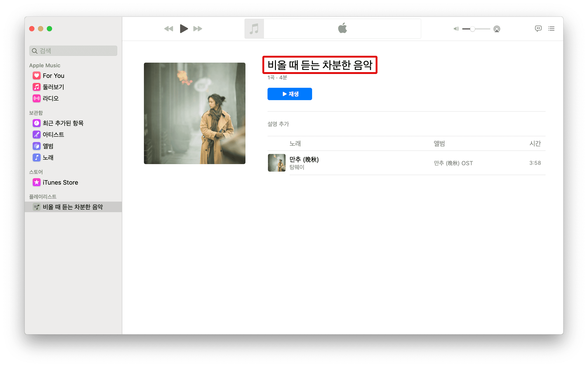Open 아티스트 in the library sidebar
This screenshot has height=367, width=588.
click(53, 135)
